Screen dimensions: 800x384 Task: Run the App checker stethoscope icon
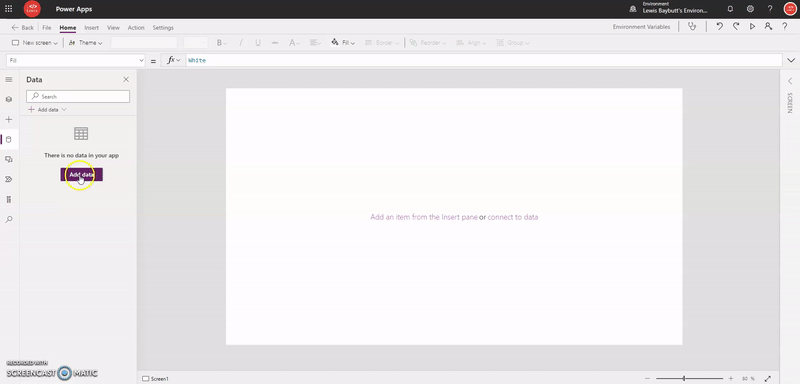692,27
